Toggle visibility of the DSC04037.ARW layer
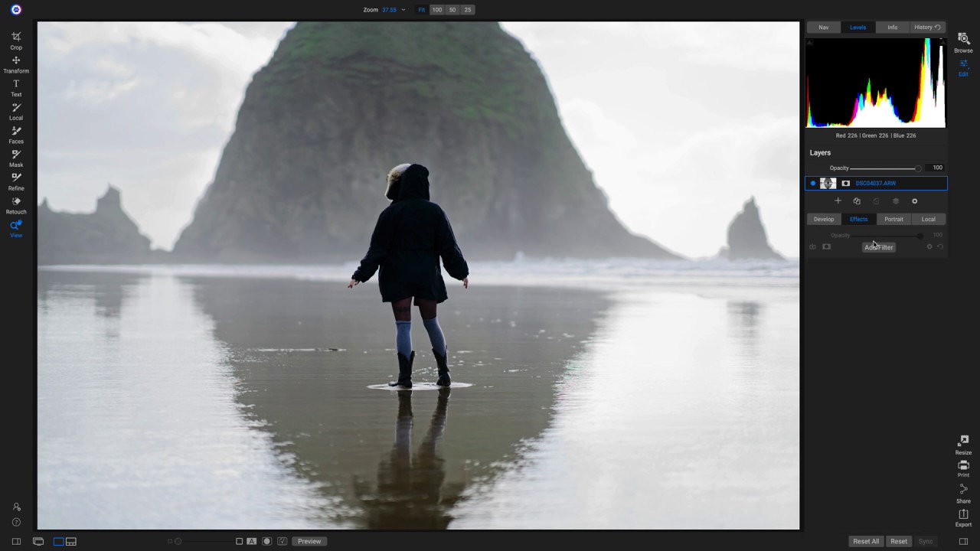 pos(812,183)
